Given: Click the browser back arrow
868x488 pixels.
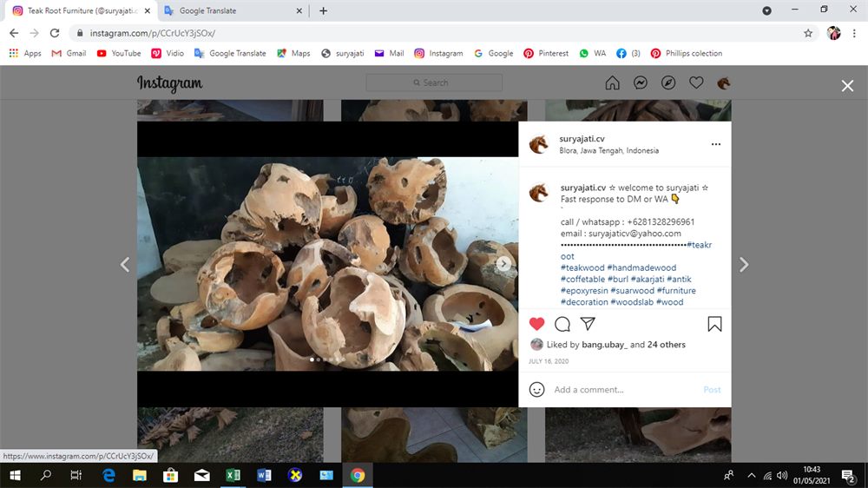Looking at the screenshot, I should coord(14,33).
